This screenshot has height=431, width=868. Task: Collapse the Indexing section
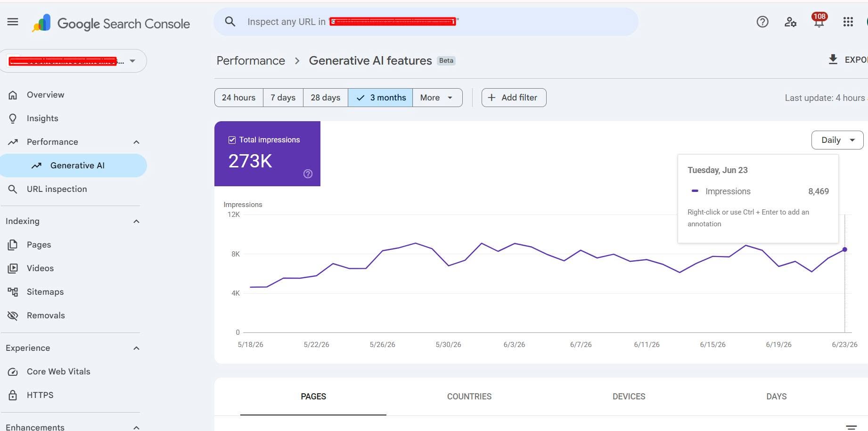(x=136, y=221)
